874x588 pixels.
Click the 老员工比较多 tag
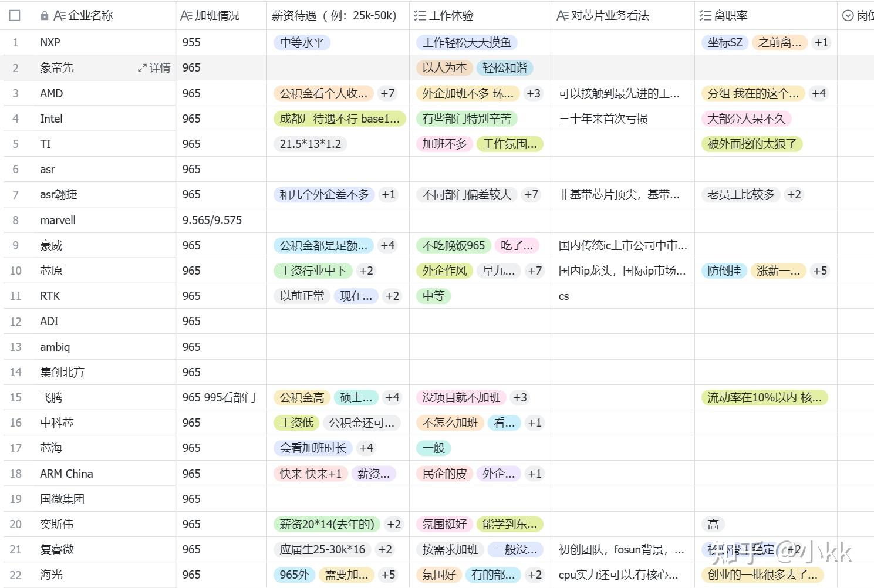(741, 195)
